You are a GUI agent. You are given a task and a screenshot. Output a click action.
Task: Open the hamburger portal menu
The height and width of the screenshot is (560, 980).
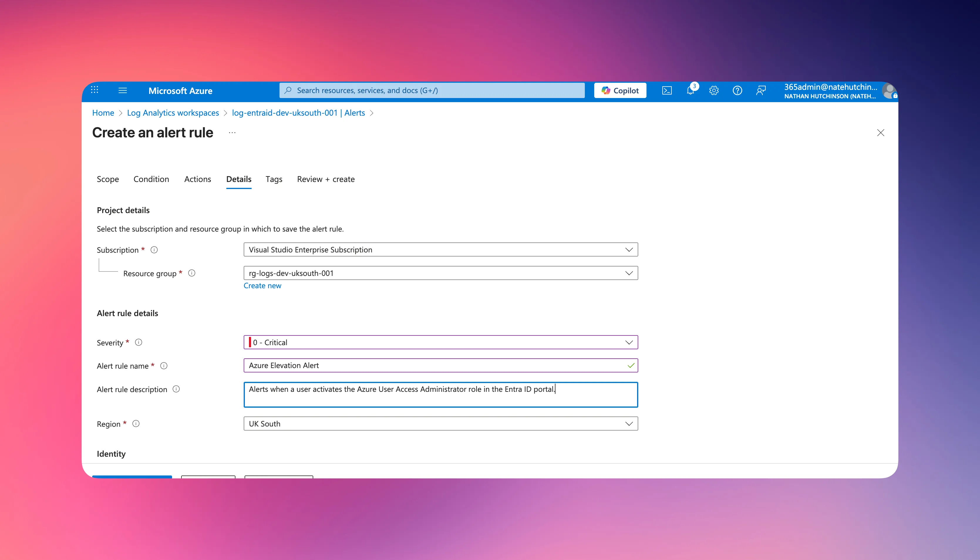(123, 90)
